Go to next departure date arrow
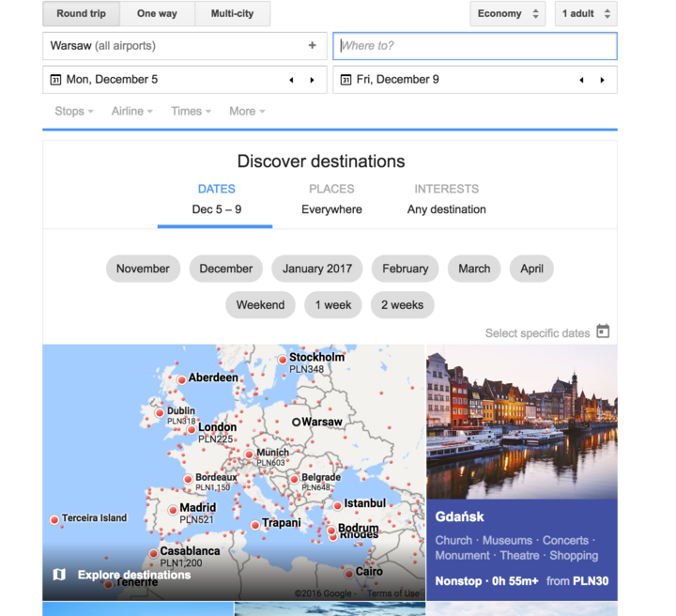The image size is (676, 616). point(312,80)
